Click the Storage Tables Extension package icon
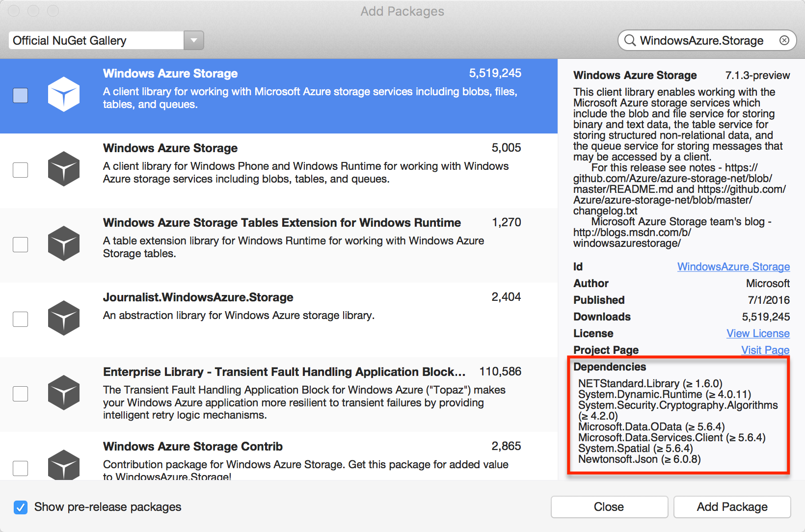This screenshot has height=532, width=805. (64, 243)
